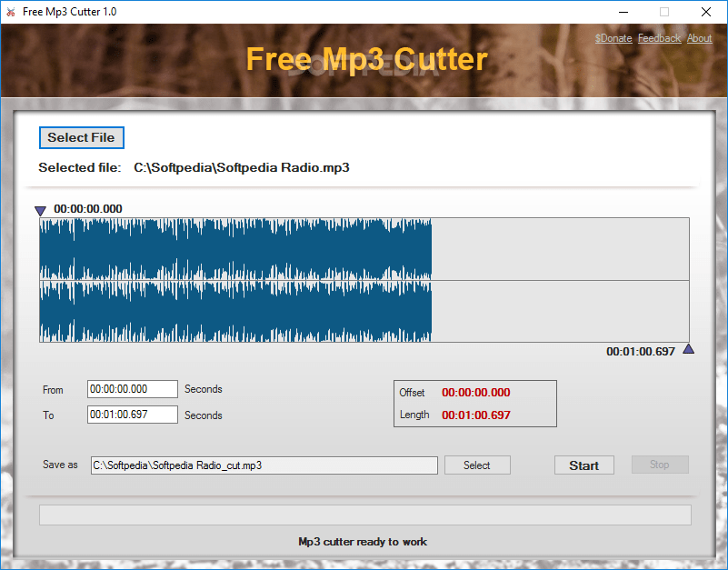Click inside the To seconds field
The image size is (728, 570).
click(132, 415)
